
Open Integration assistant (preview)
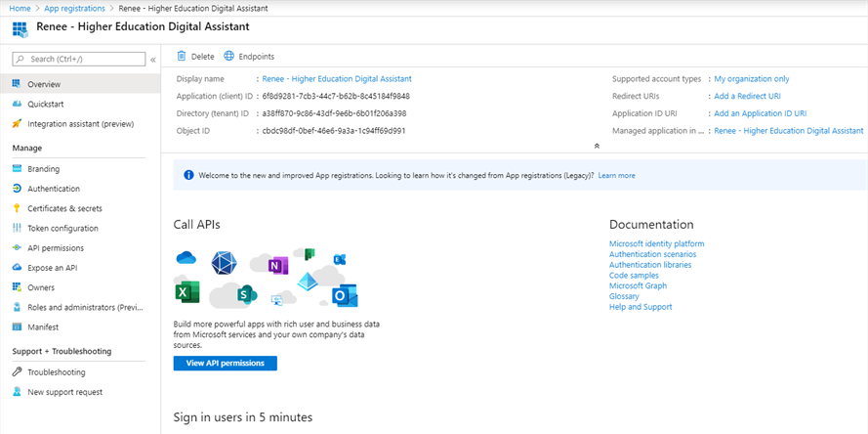pyautogui.click(x=80, y=124)
